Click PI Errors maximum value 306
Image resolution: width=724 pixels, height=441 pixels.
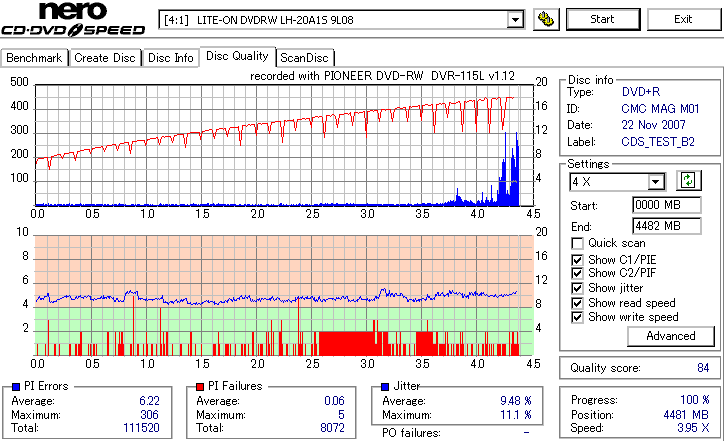[x=150, y=415]
